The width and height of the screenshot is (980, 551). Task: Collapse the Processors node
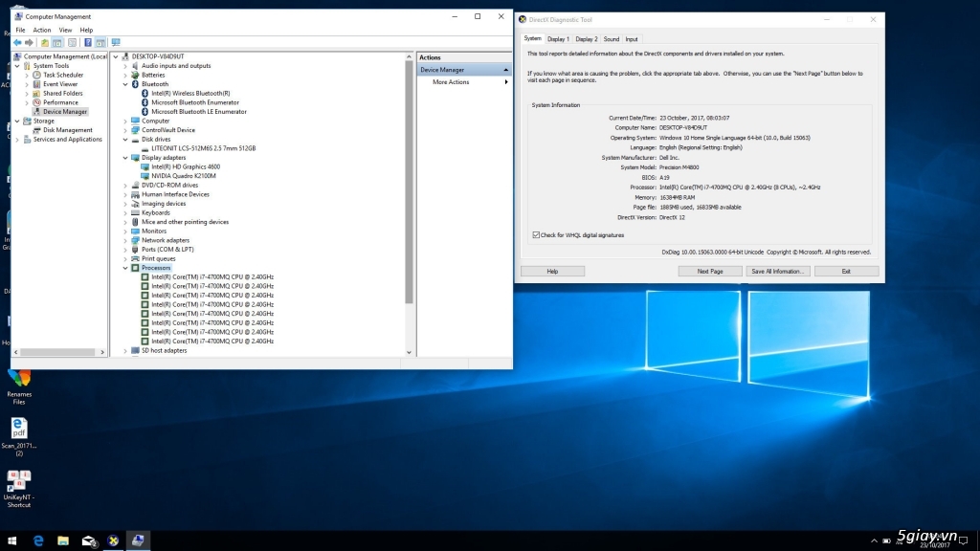click(x=125, y=268)
